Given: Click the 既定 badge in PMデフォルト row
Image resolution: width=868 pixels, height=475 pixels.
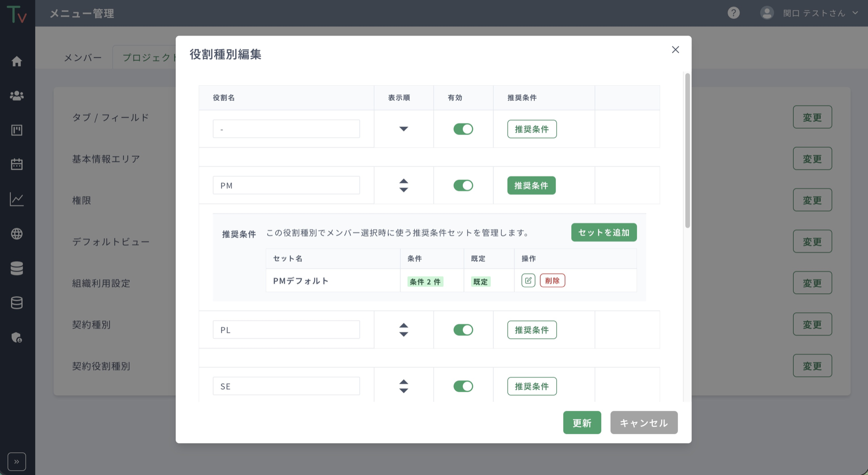Looking at the screenshot, I should coord(480,282).
